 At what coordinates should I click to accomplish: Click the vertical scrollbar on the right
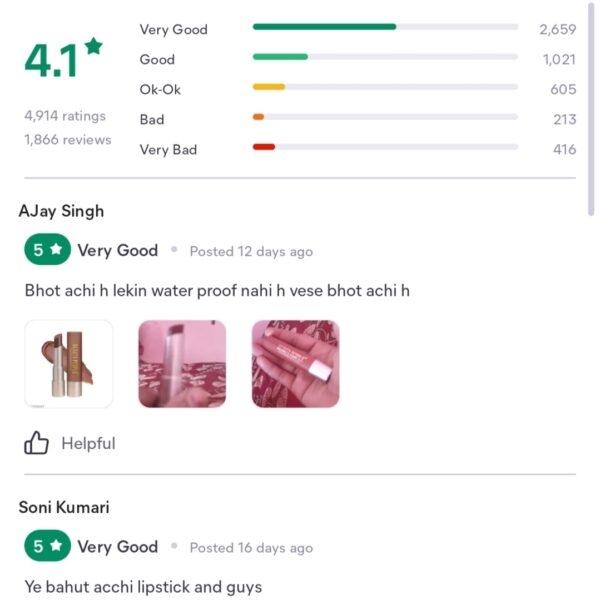tap(591, 109)
